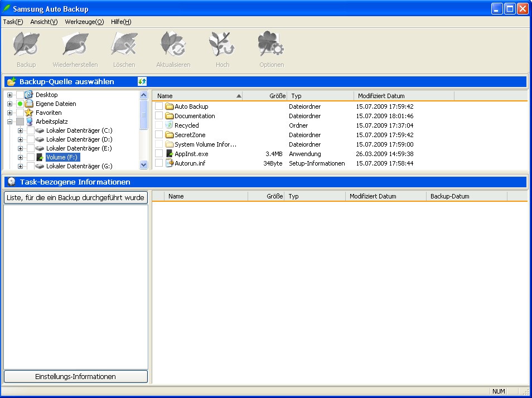532x398 pixels.
Task: Sort source files by Größe column
Action: click(x=265, y=96)
